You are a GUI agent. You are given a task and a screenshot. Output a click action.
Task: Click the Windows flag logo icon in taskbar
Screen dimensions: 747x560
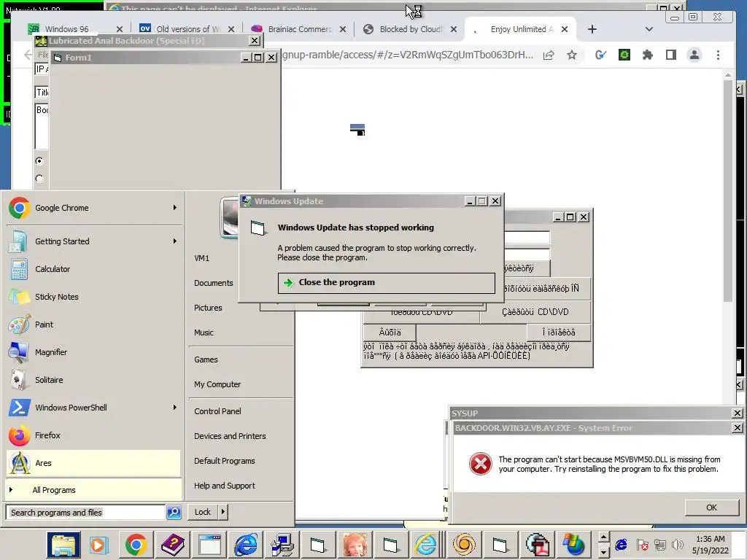[x=573, y=545]
